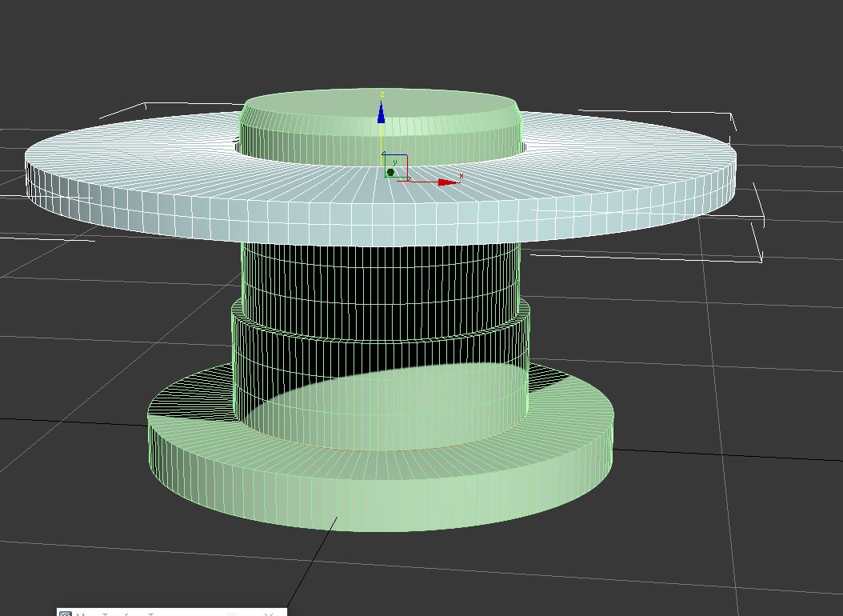
Task: Click the bottom dialog's title bar text
Action: (x=116, y=614)
